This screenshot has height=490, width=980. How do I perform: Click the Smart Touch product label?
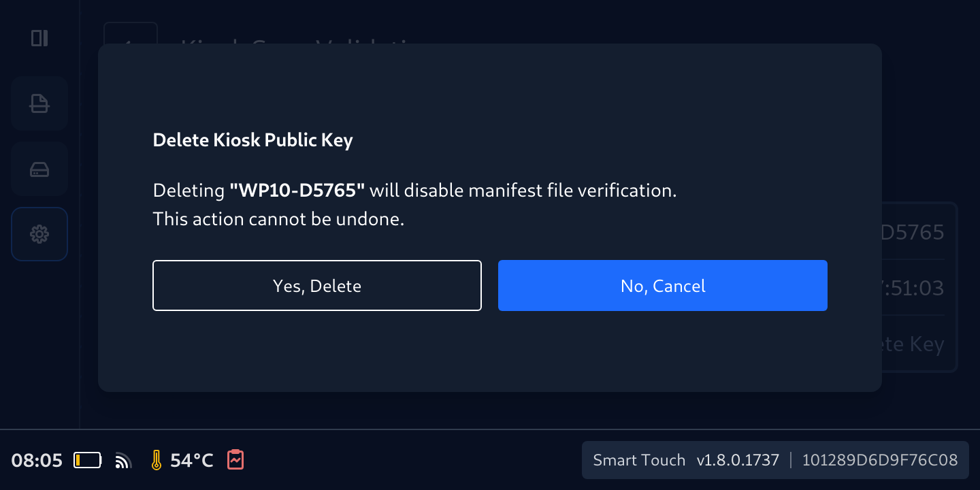tap(639, 460)
